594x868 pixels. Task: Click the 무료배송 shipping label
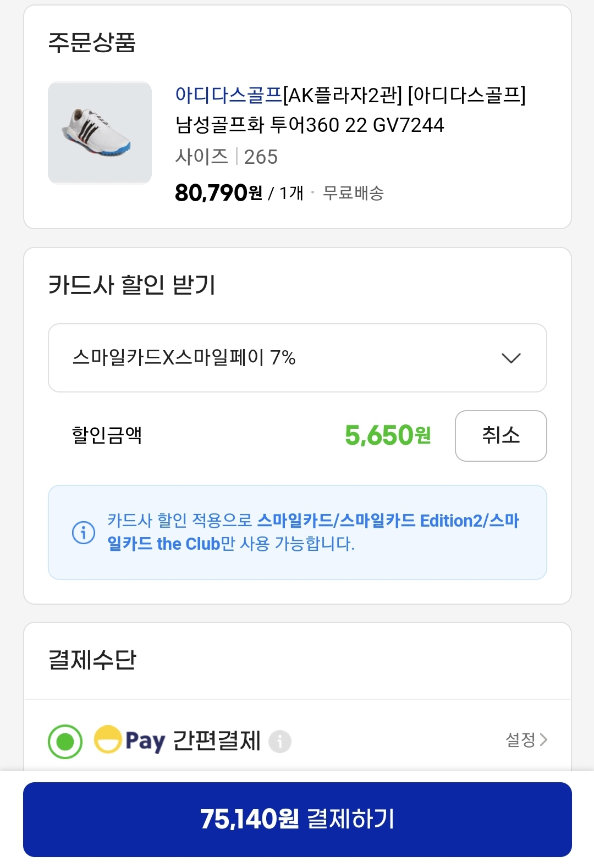(x=353, y=193)
